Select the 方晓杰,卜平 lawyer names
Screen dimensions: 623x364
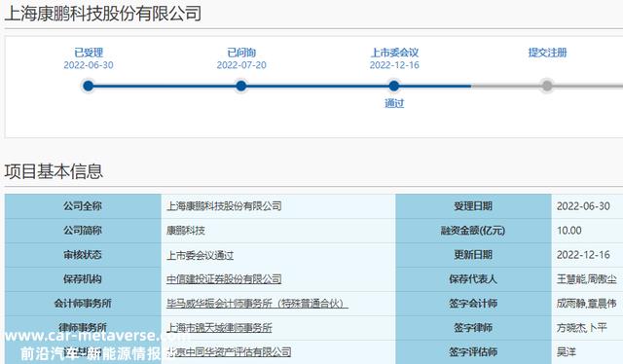point(582,328)
